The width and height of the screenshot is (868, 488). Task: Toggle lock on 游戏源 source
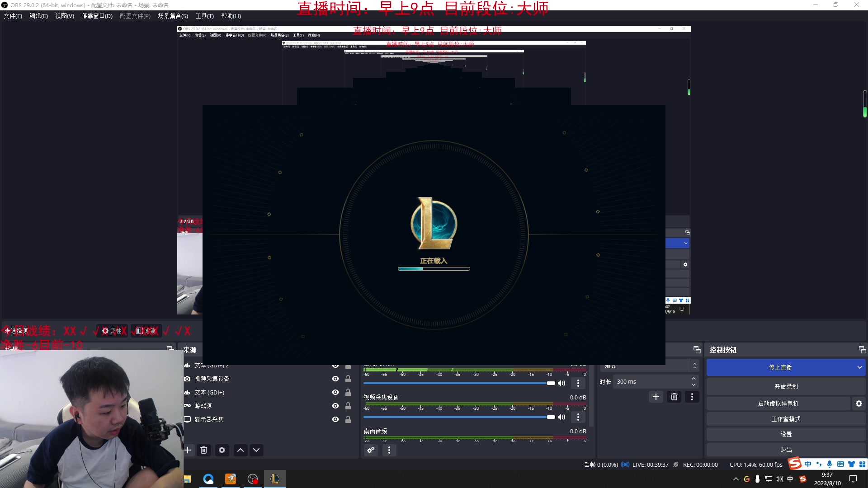tap(348, 406)
